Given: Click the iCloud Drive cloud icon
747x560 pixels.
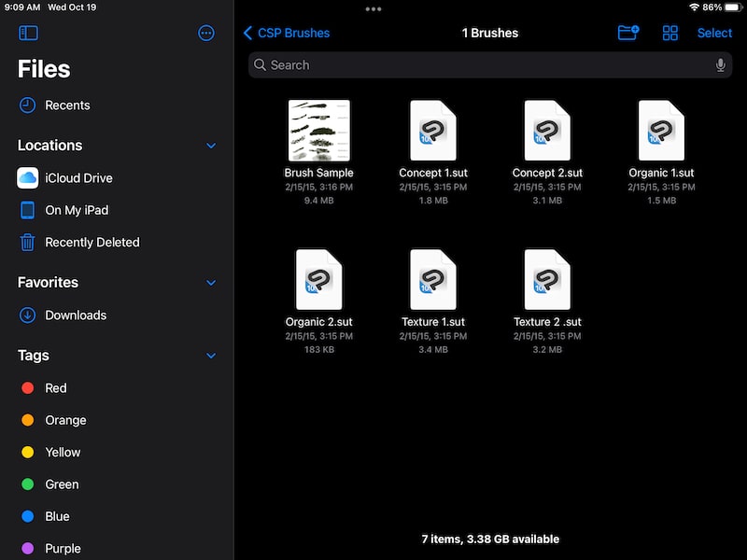Looking at the screenshot, I should coord(28,178).
